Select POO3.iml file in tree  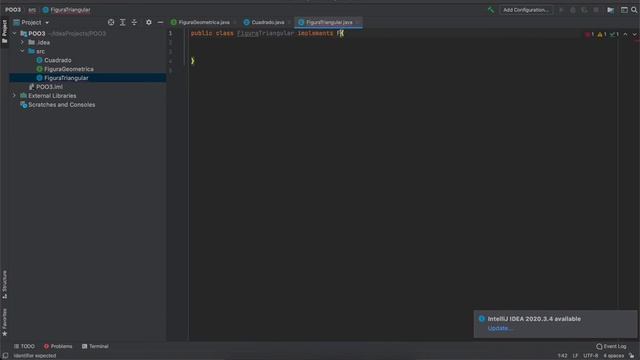tap(49, 87)
